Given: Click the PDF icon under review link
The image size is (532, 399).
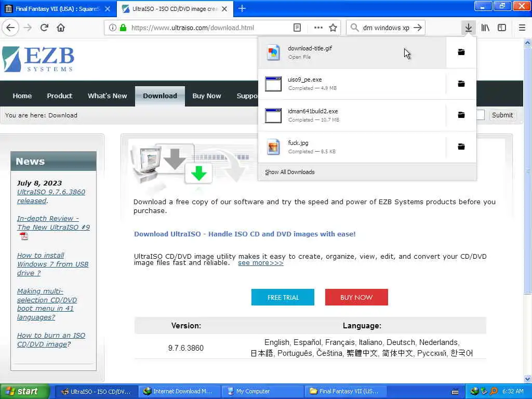Looking at the screenshot, I should tap(24, 236).
